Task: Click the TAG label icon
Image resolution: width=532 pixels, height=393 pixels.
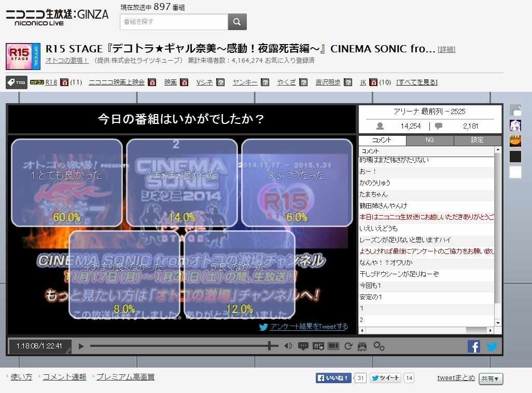Action: pos(16,82)
